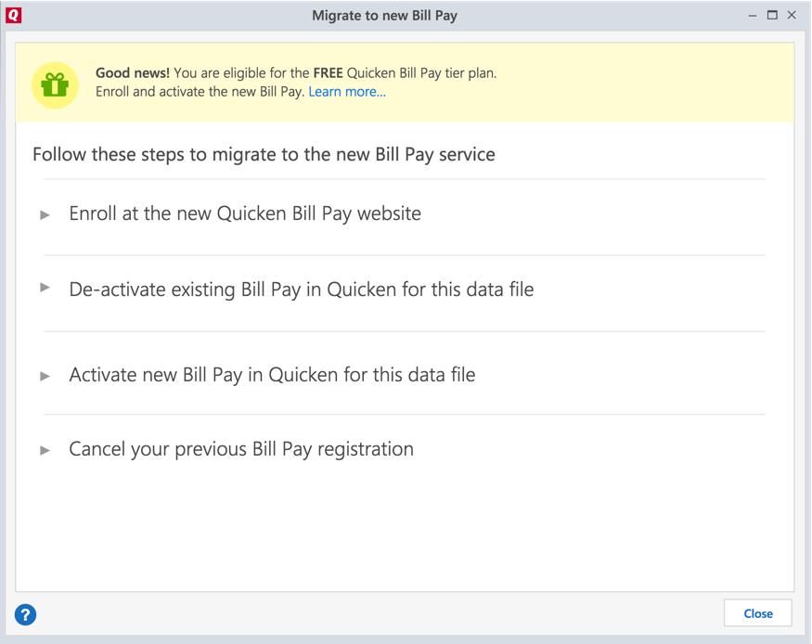Open help via the blue question mark icon
The height and width of the screenshot is (644, 812).
pyautogui.click(x=25, y=615)
